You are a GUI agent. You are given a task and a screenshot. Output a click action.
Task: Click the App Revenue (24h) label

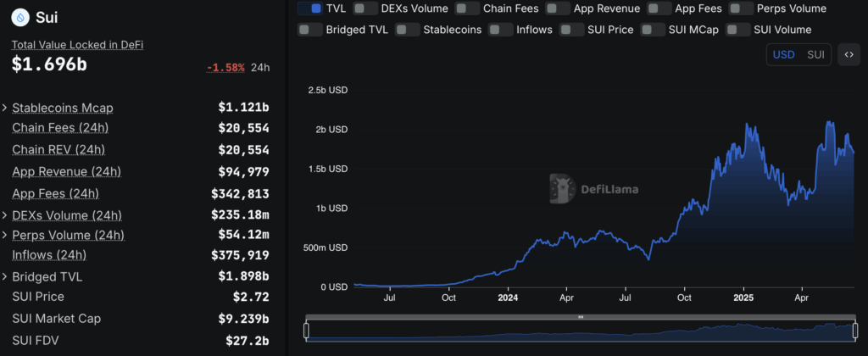tap(66, 171)
